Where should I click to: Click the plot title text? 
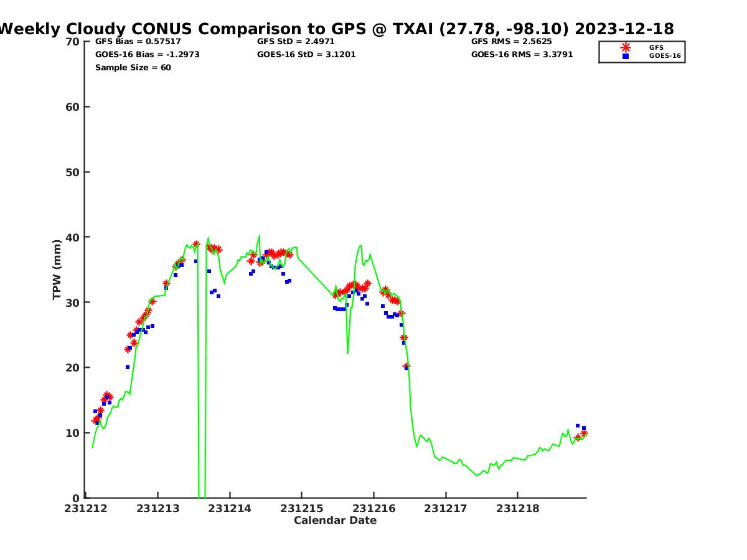pos(336,29)
